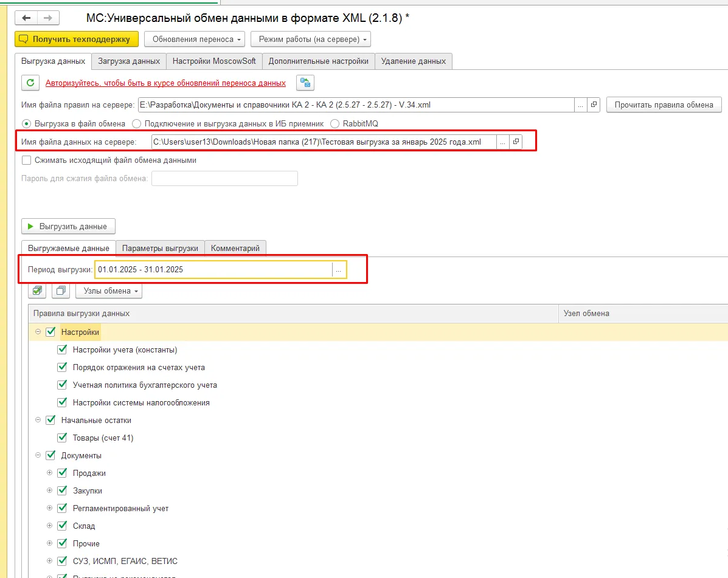728x578 pixels.
Task: Click Выгрузить данные button
Action: [68, 226]
